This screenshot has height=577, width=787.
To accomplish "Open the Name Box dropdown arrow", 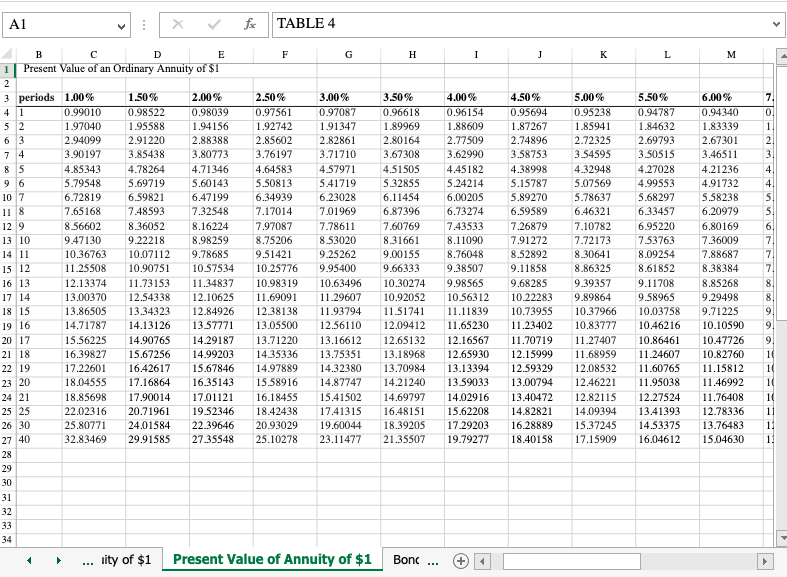I will pos(121,26).
